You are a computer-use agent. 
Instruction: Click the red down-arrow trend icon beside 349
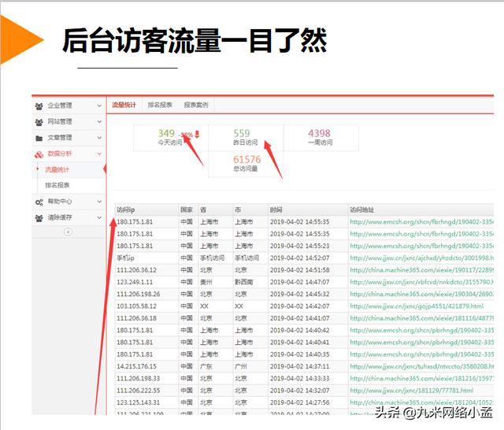tap(197, 135)
